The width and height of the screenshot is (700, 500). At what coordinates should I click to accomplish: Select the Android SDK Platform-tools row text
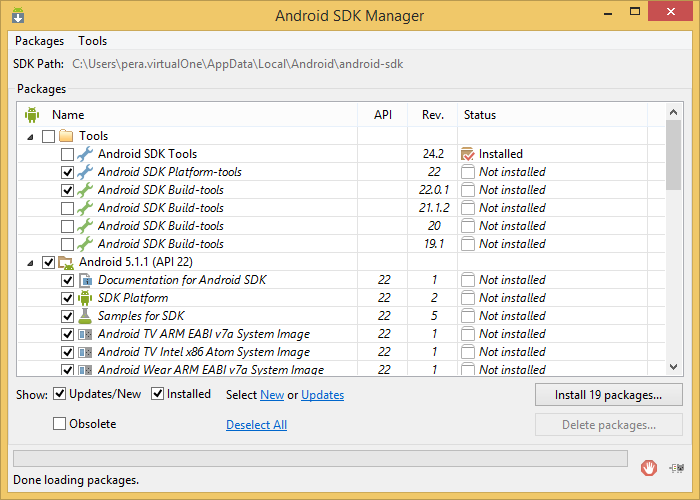pyautogui.click(x=170, y=172)
